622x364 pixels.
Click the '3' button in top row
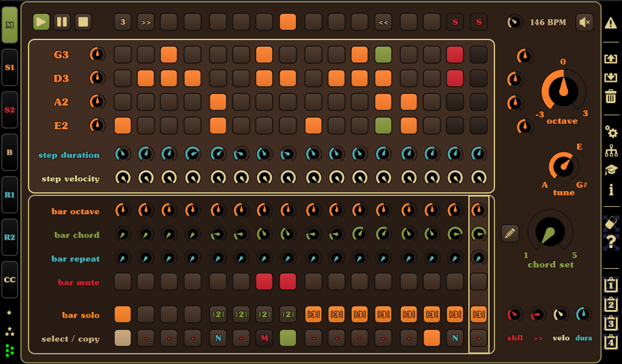[x=123, y=22]
